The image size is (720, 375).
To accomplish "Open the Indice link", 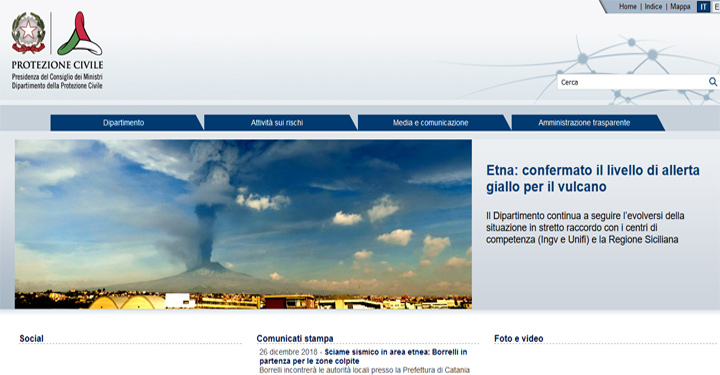I will coord(653,6).
